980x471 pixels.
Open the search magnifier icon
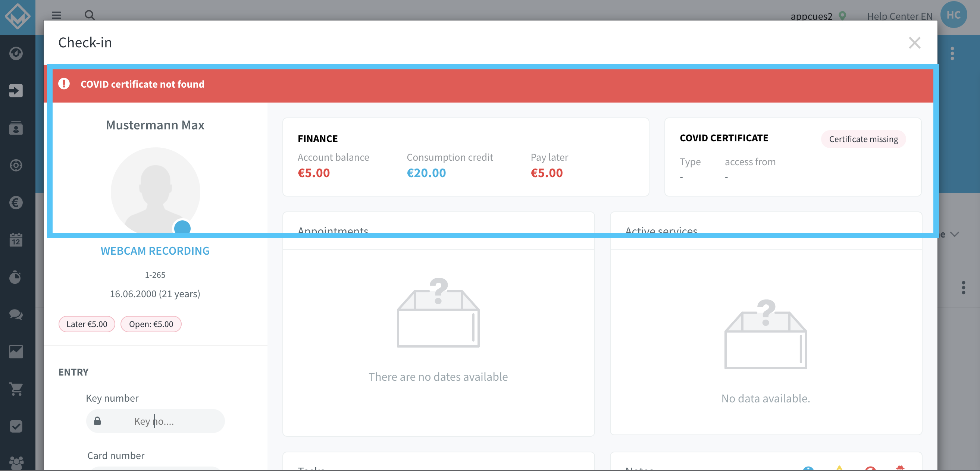(90, 15)
